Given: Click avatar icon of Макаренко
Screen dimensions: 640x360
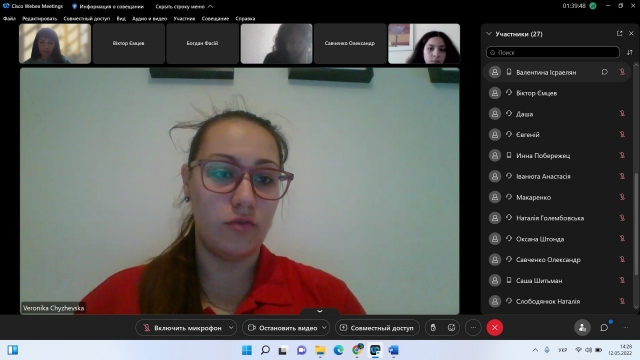Looking at the screenshot, I should [x=495, y=197].
